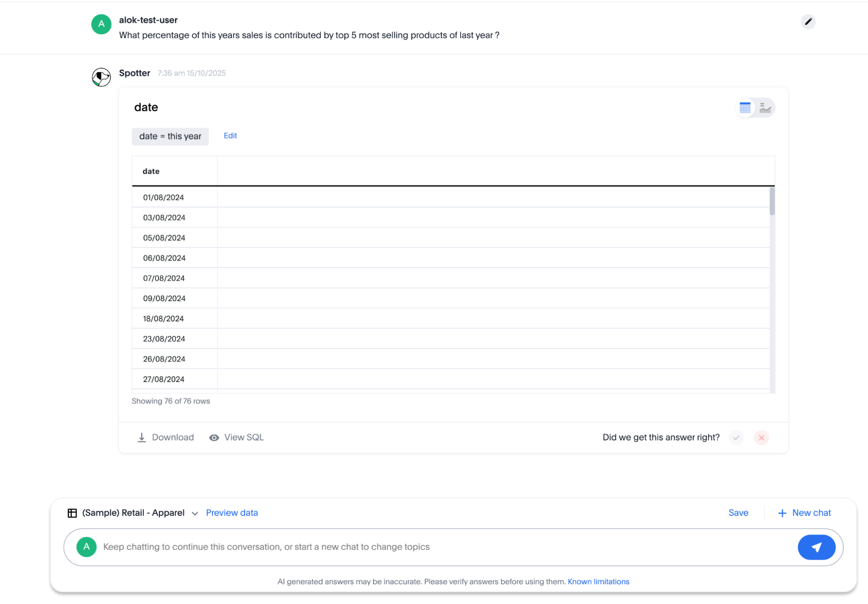Click the pencil edit question icon
The height and width of the screenshot is (604, 868).
808,22
